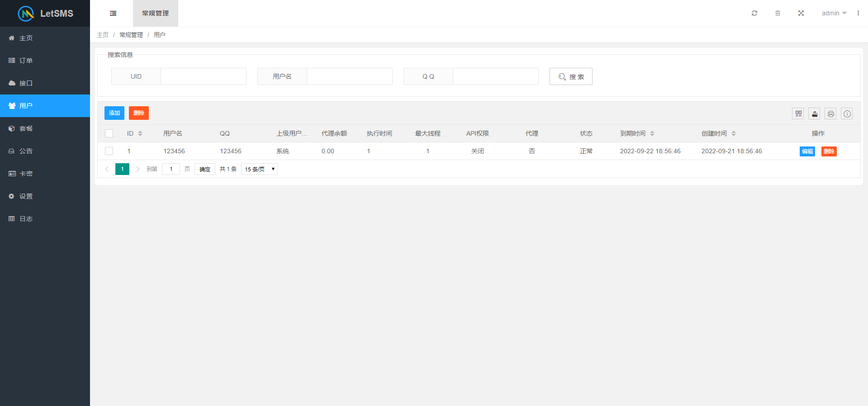
Task: Click the export table icon
Action: (x=815, y=113)
